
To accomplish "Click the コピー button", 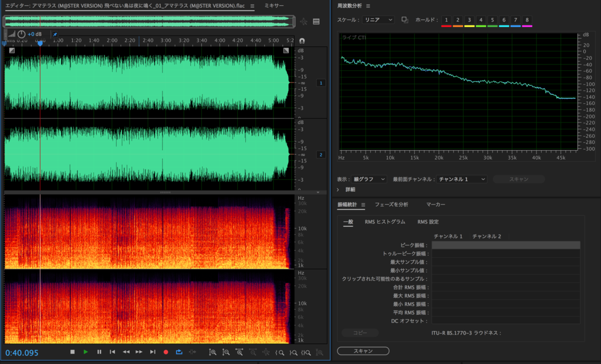I will (x=360, y=333).
